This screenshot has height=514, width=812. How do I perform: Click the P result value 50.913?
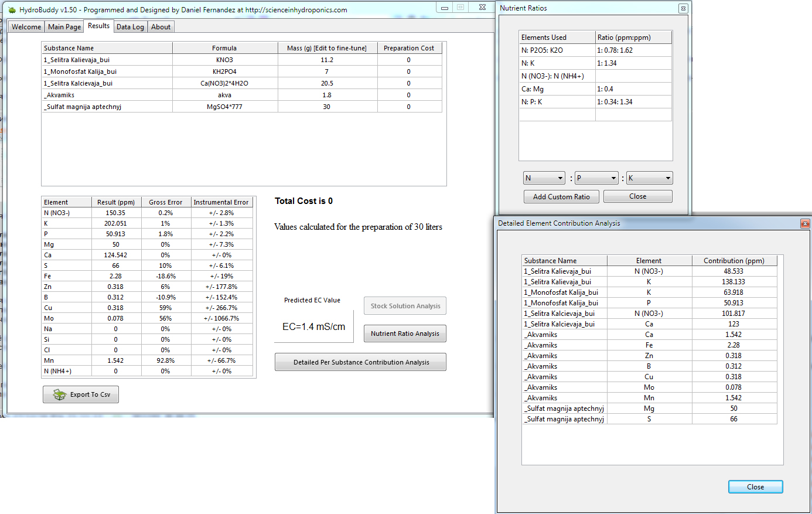pyautogui.click(x=116, y=234)
